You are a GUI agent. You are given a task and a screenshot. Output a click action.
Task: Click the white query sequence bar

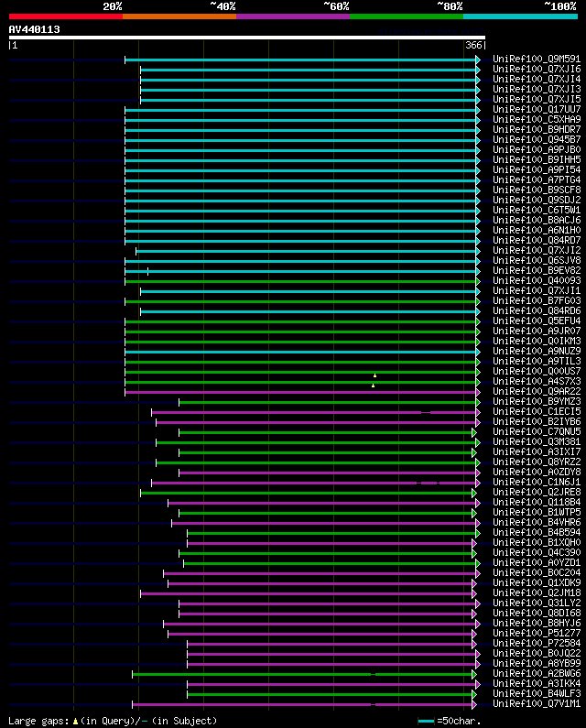(247, 38)
